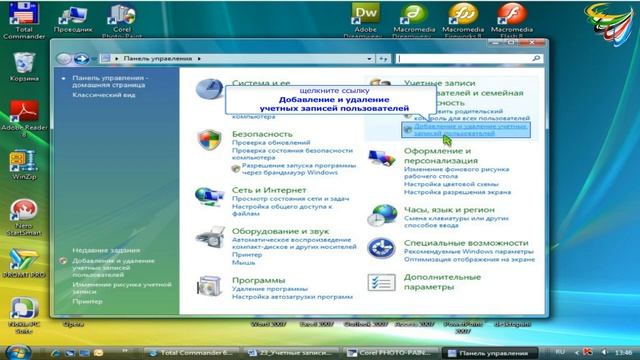Click the Классический вид link in sidebar
This screenshot has width=640, height=360.
[x=104, y=95]
